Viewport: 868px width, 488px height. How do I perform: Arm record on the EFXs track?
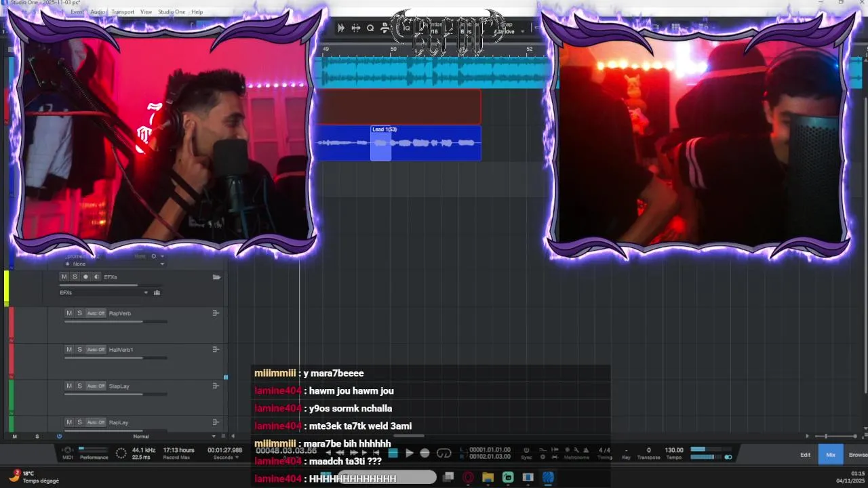pyautogui.click(x=85, y=277)
